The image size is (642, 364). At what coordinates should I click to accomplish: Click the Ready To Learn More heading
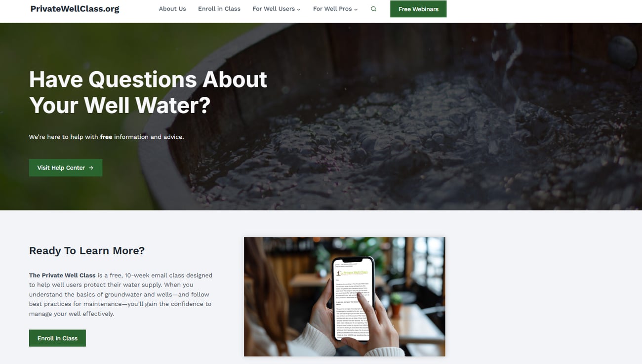pos(87,250)
